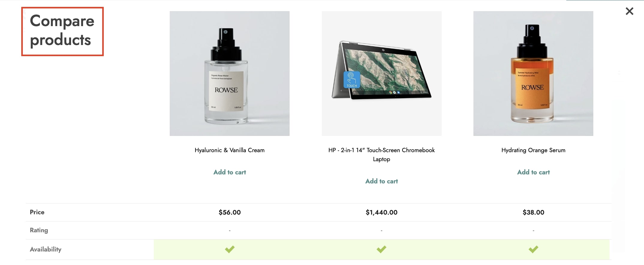
Task: Click the blue Touch badge on laptop image
Action: pyautogui.click(x=352, y=80)
